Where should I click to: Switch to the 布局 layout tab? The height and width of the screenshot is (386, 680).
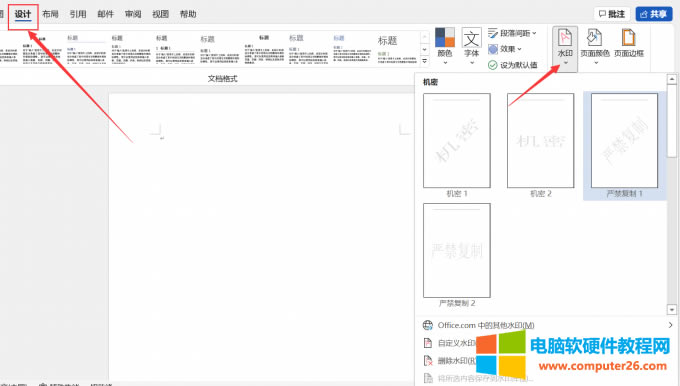click(50, 14)
